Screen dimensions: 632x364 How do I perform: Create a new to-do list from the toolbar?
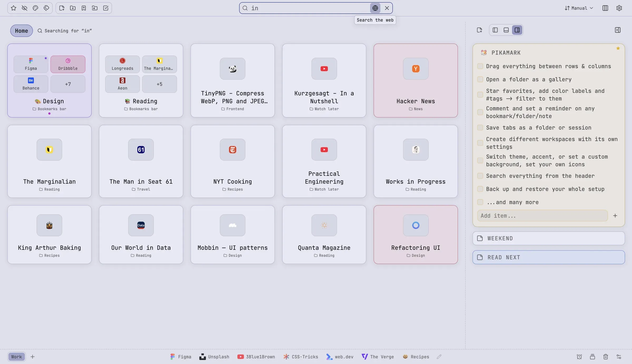tap(106, 8)
